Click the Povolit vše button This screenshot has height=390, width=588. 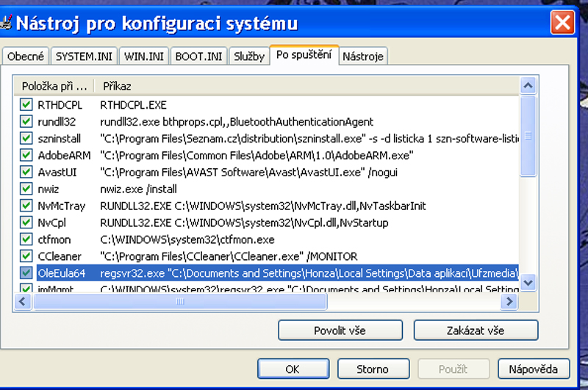pos(340,331)
